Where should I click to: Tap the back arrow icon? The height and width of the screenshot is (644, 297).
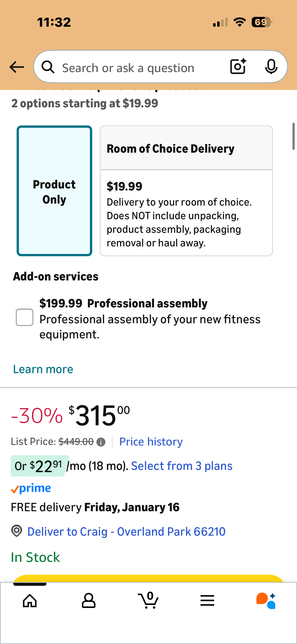[17, 67]
